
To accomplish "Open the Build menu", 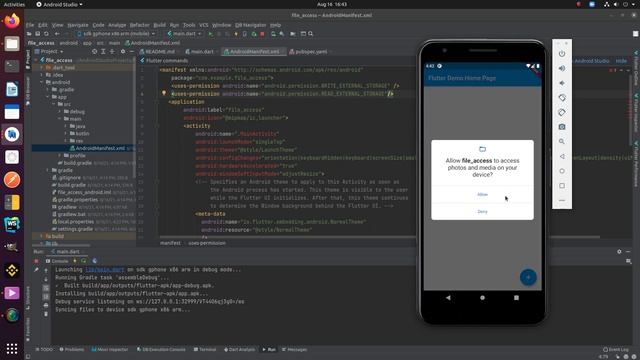I will coord(160,25).
